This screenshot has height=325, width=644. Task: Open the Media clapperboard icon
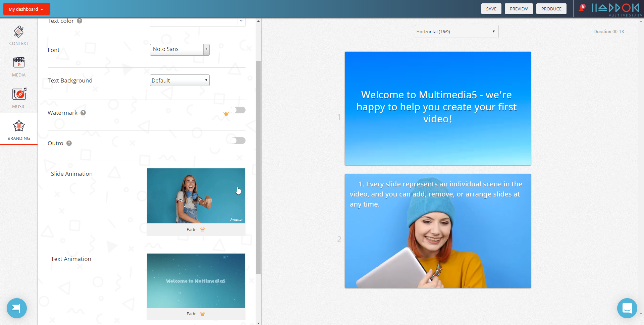[19, 63]
